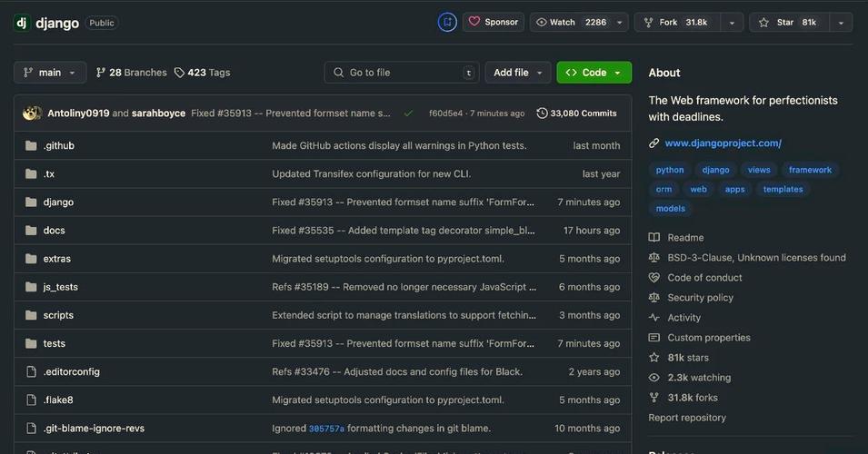Click the link chain icon beside the website URL
The width and height of the screenshot is (868, 454).
pos(653,143)
